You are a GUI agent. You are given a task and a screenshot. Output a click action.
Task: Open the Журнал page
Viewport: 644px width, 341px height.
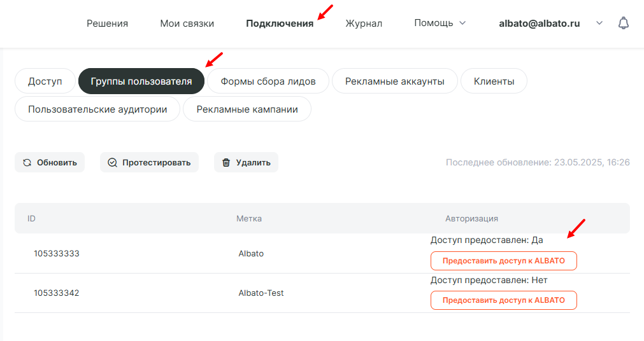(364, 24)
